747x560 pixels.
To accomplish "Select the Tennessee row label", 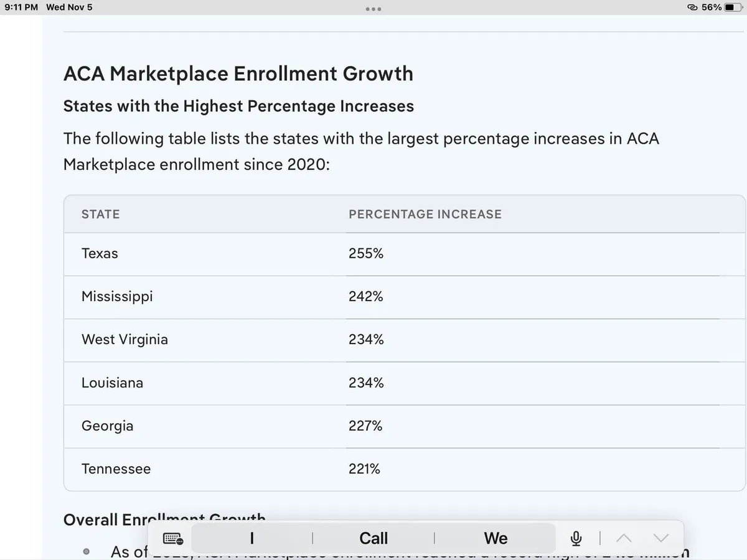I will pos(116,469).
